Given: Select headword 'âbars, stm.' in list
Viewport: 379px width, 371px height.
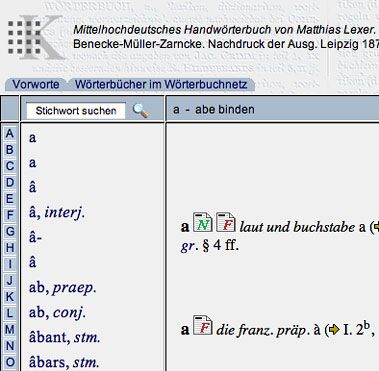Looking at the screenshot, I should [x=64, y=362].
